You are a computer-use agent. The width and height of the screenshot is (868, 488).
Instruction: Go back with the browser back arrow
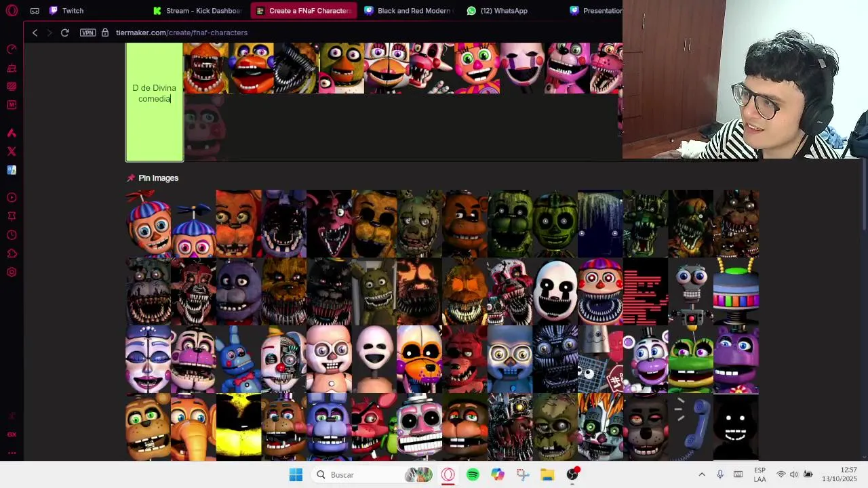[35, 33]
